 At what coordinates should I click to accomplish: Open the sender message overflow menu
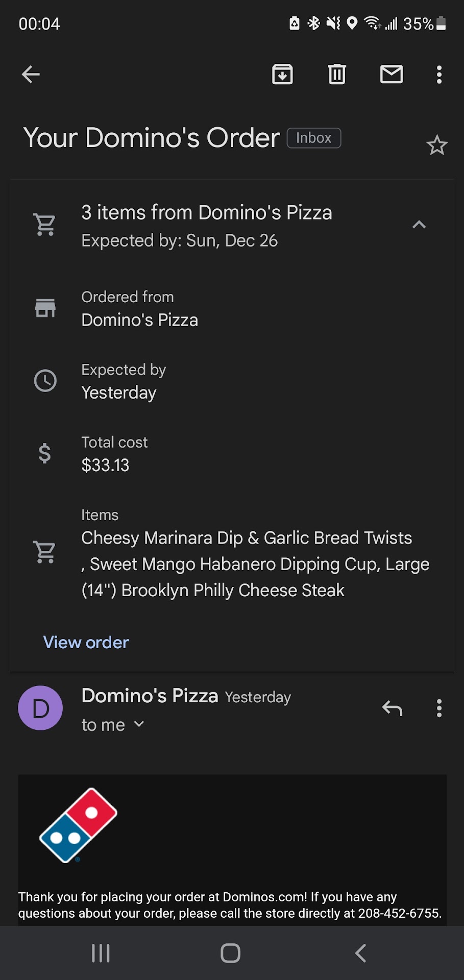click(439, 708)
